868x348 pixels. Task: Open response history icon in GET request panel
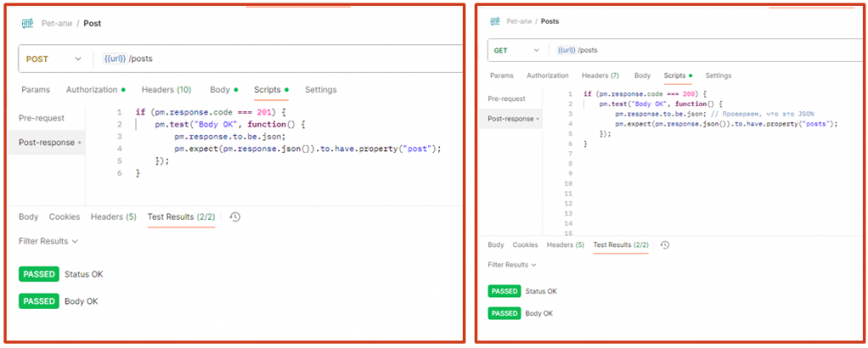(x=665, y=245)
